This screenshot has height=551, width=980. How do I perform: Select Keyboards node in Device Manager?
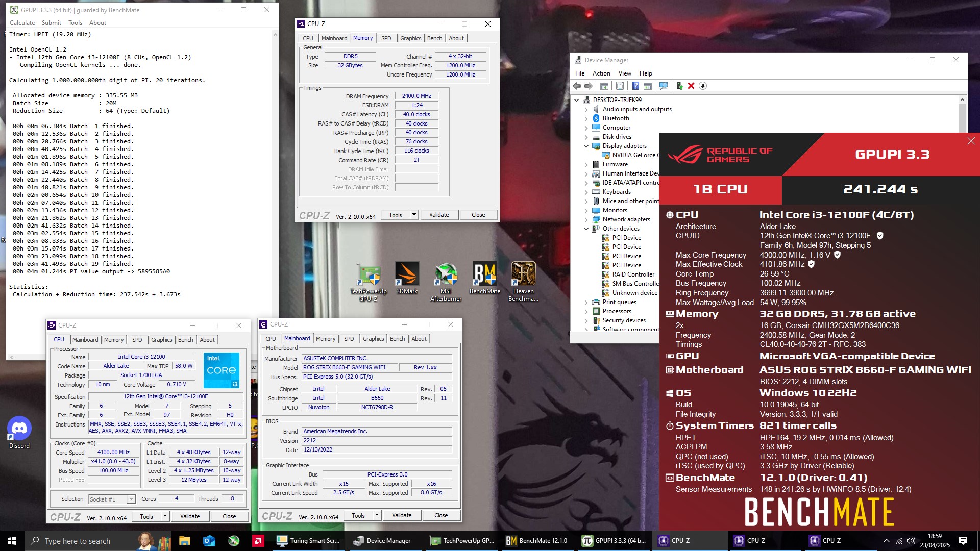click(617, 192)
